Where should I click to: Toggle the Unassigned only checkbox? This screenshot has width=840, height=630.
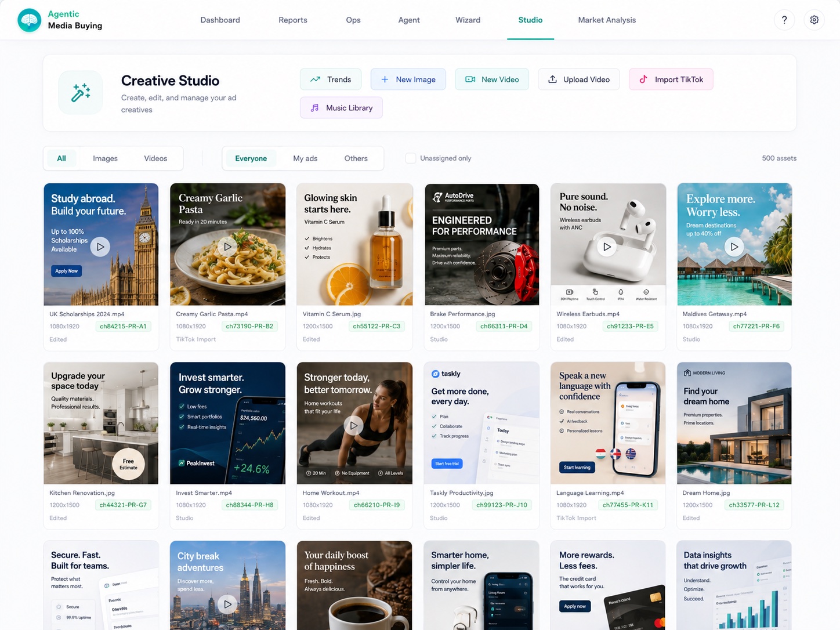[x=411, y=158]
